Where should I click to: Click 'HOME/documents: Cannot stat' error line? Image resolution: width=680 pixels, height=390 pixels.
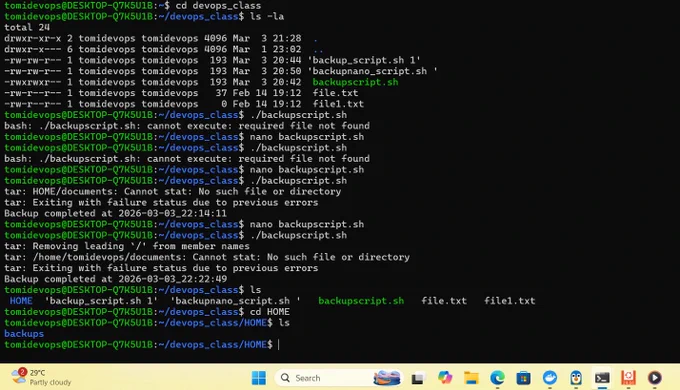(173, 191)
